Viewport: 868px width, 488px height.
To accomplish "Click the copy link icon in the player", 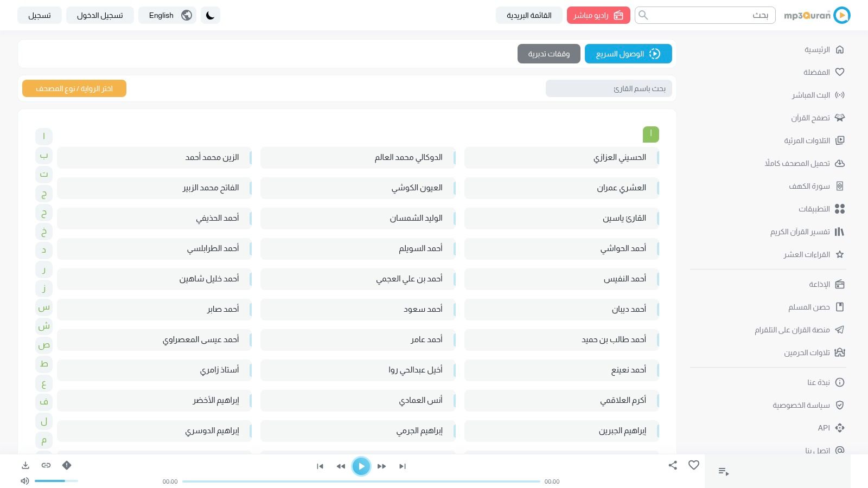I will coord(46,465).
